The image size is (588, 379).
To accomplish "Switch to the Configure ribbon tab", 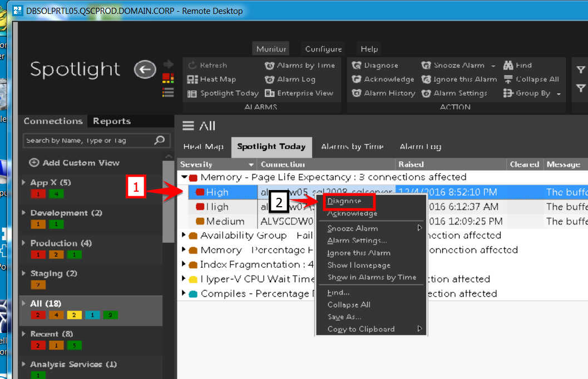I will [323, 49].
